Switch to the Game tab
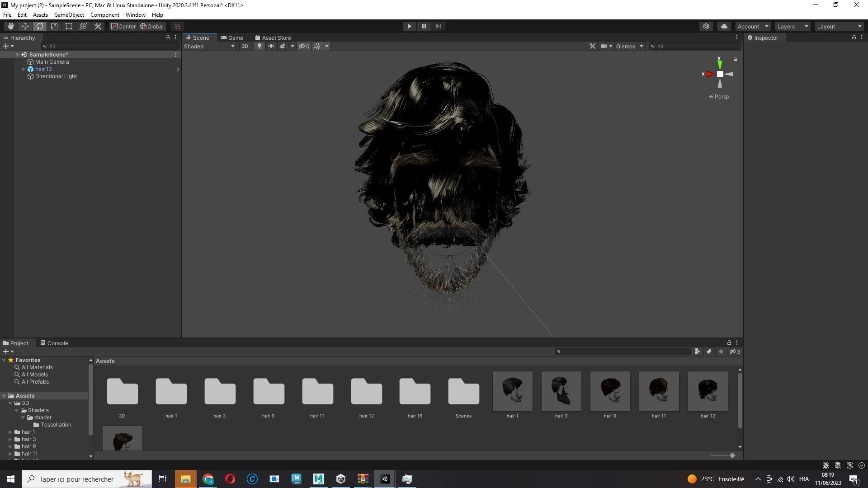 click(232, 38)
